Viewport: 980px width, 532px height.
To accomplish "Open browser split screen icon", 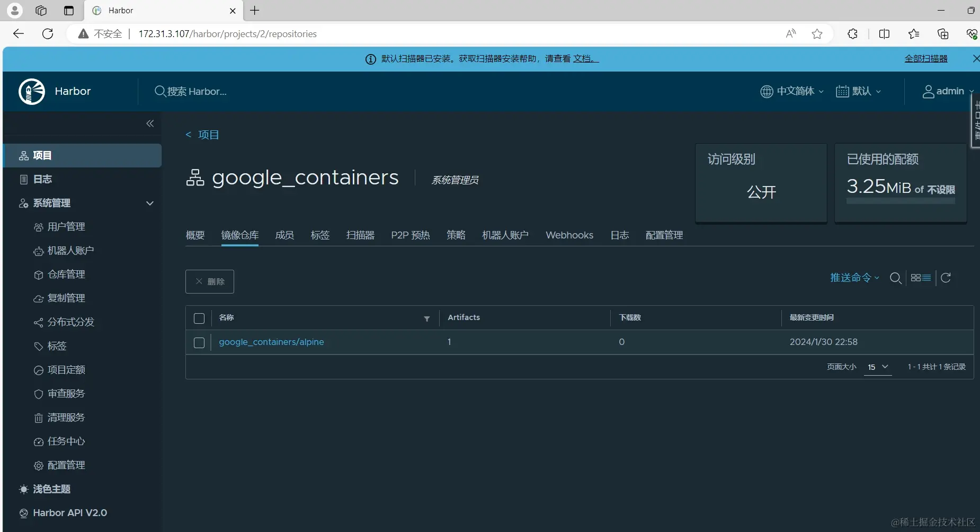I will (884, 34).
